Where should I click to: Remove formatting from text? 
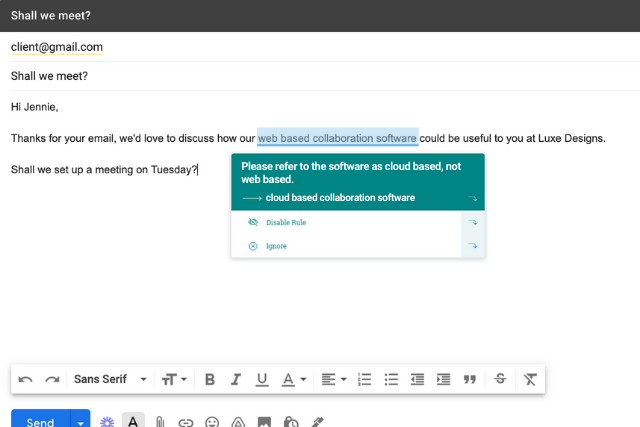pyautogui.click(x=530, y=380)
